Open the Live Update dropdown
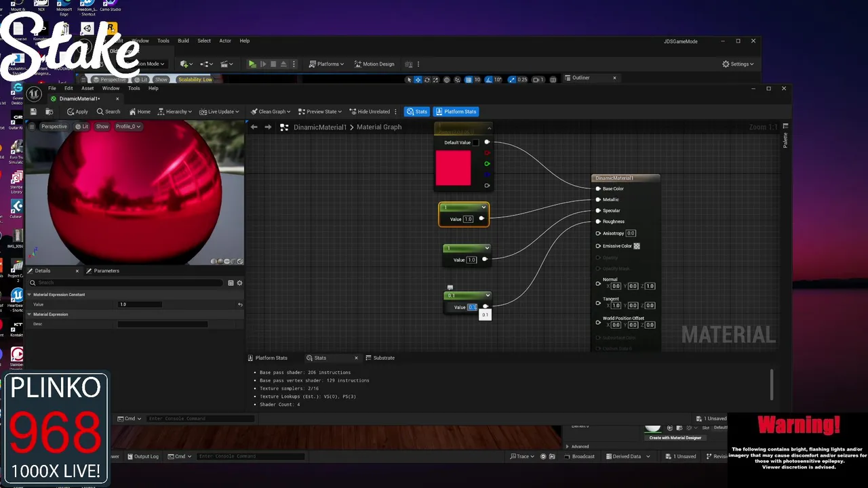 tap(220, 111)
